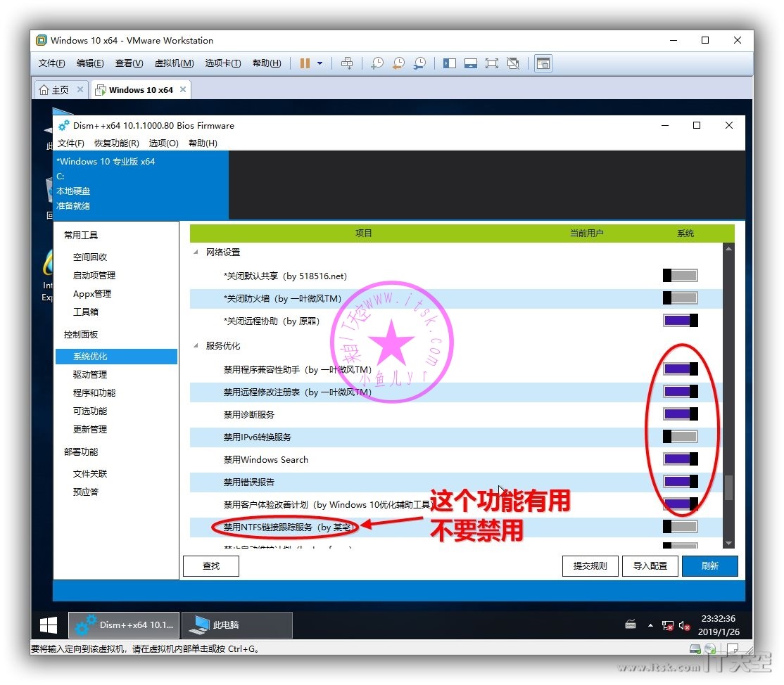Image resolution: width=784 pixels, height=685 pixels.
Task: Open the snapshot manager icon
Action: tap(420, 63)
